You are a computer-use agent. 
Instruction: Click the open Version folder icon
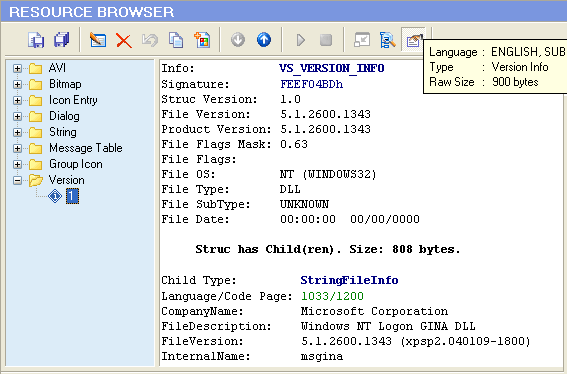tap(36, 180)
